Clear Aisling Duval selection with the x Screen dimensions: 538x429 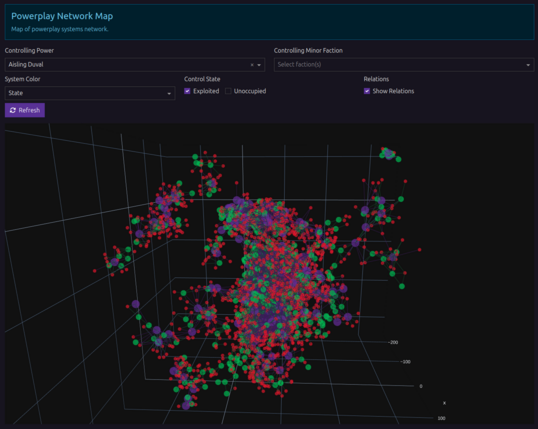pos(252,65)
